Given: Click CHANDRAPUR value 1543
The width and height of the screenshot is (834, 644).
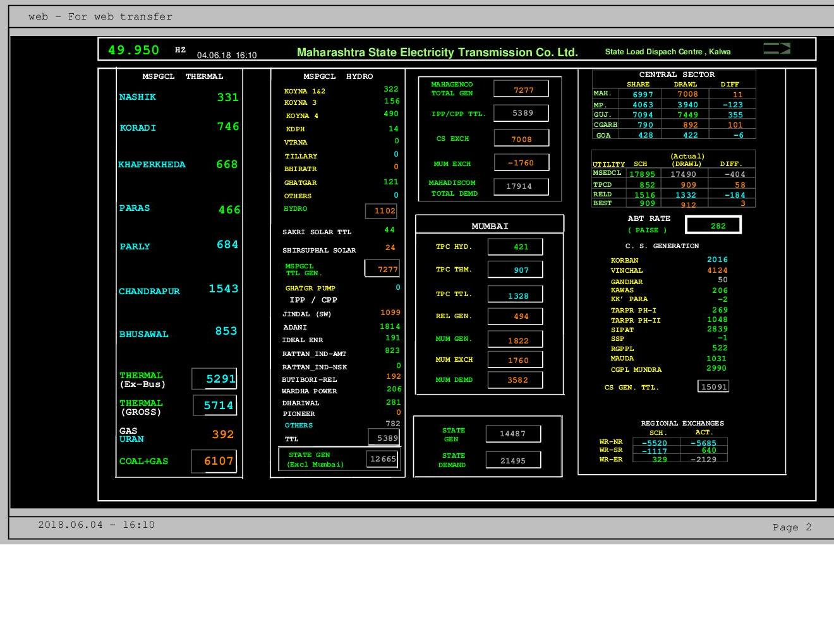Looking at the screenshot, I should pyautogui.click(x=224, y=289).
